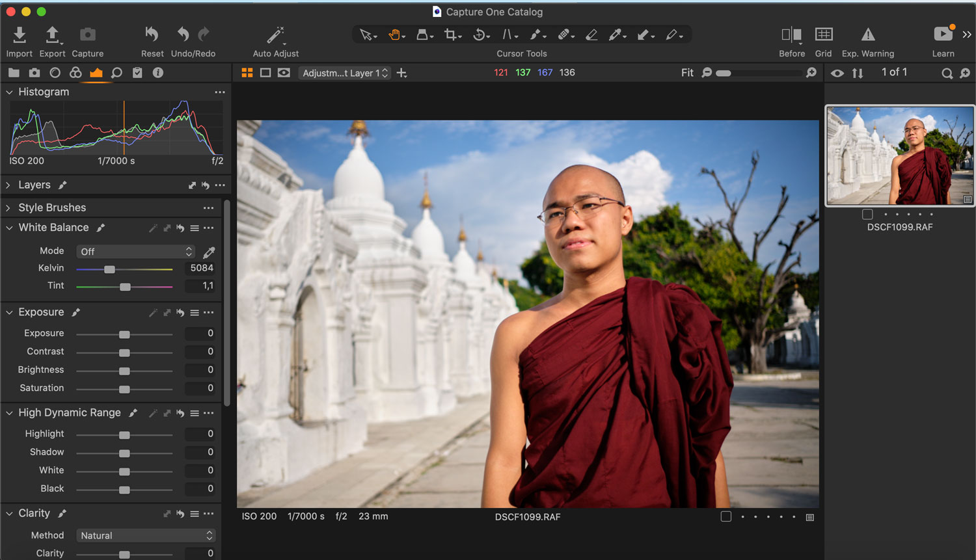This screenshot has width=976, height=560.
Task: Tick the checkbox below DSCF1099.RAF thumbnail
Action: (x=867, y=214)
